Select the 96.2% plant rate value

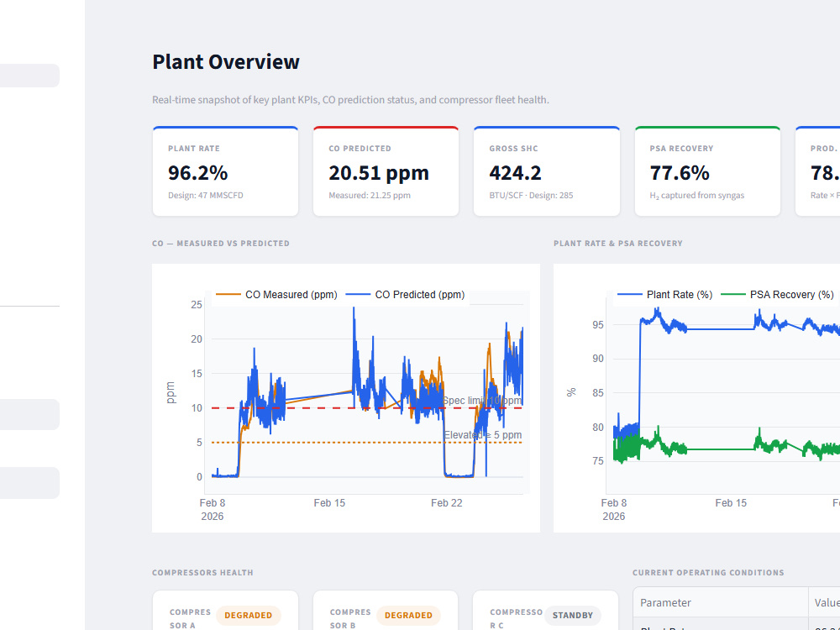point(197,172)
